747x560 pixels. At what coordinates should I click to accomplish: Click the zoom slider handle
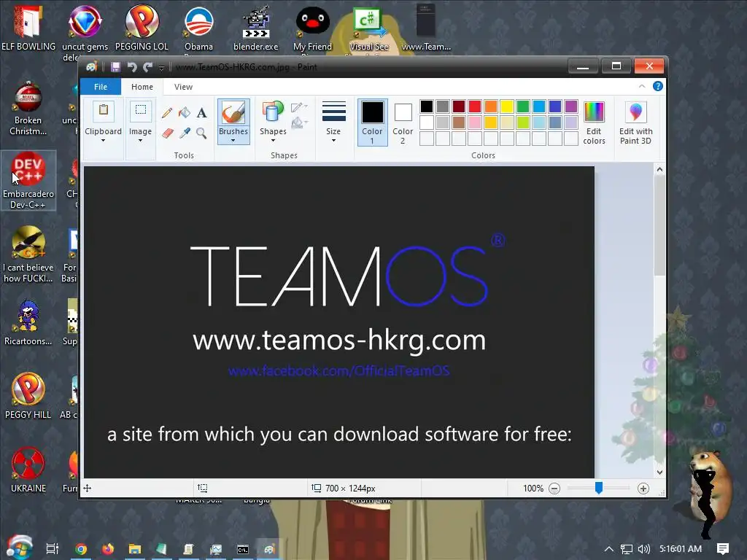point(599,488)
